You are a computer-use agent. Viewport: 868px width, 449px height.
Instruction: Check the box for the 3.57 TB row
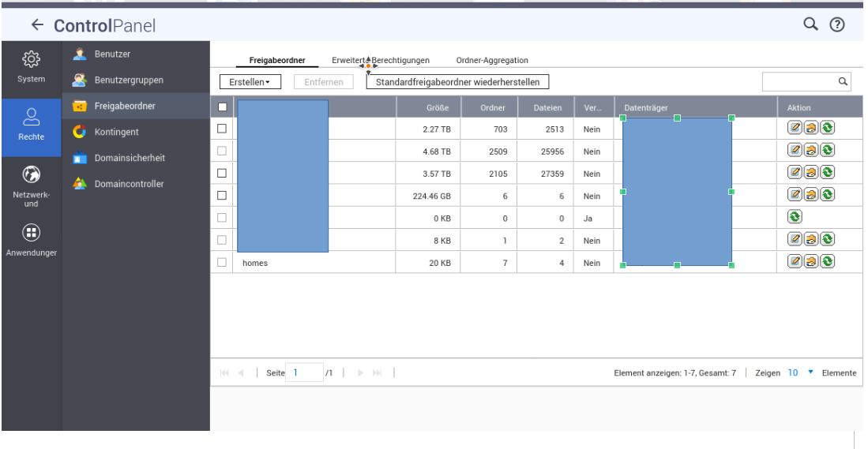[222, 173]
